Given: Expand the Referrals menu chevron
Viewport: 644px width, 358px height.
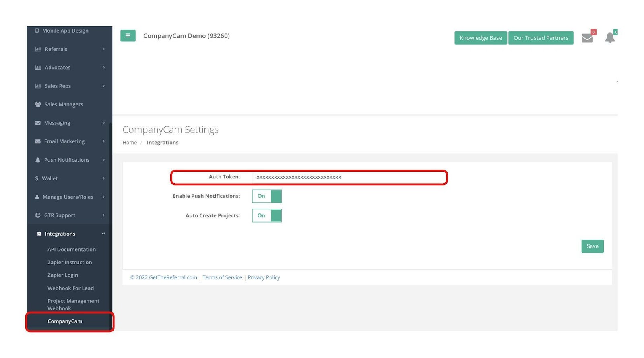Looking at the screenshot, I should (x=103, y=49).
